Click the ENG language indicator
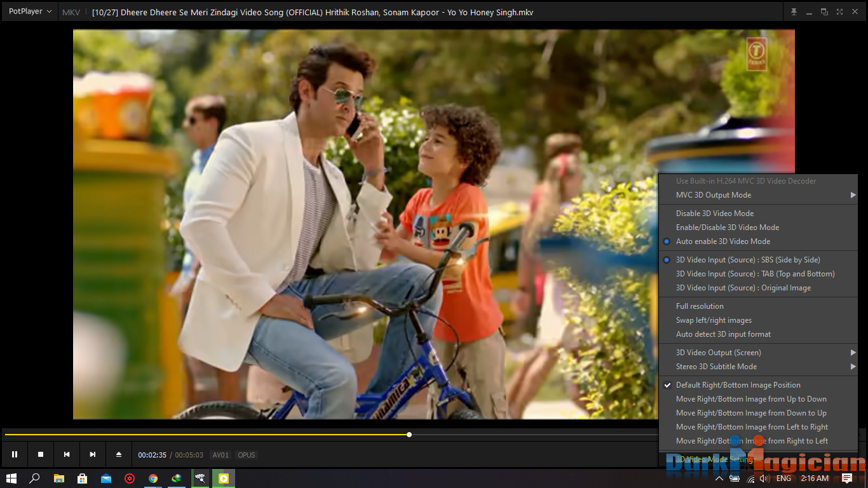The width and height of the screenshot is (868, 488). coord(783,478)
